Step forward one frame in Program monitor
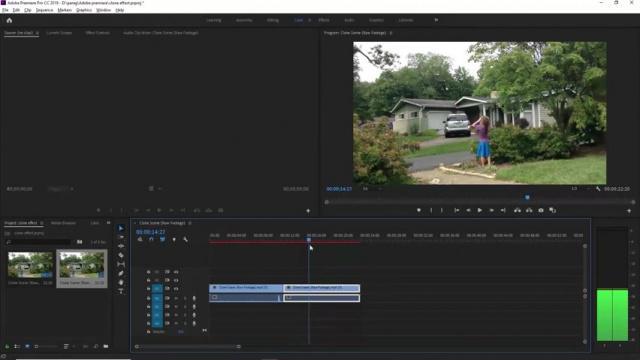Screen dimensions: 640x360 (491, 210)
